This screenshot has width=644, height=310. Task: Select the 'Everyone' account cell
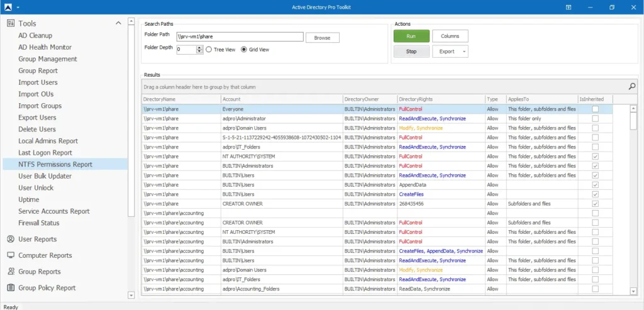282,109
